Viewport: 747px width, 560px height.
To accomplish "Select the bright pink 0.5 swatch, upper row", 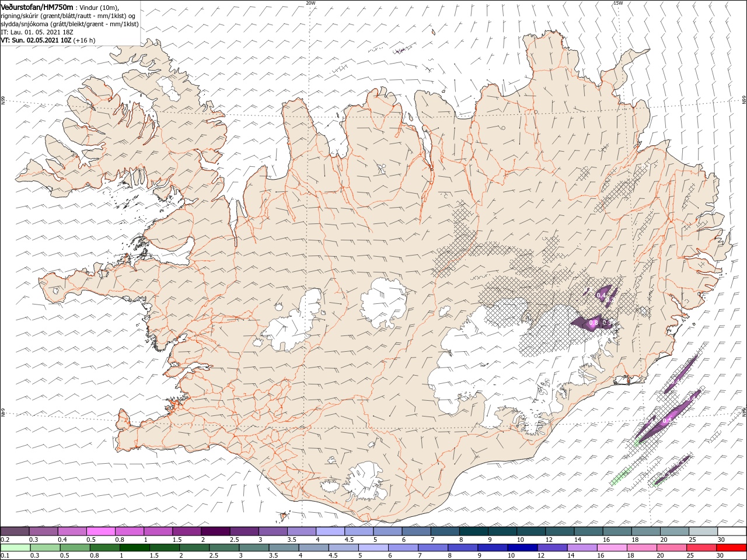I will pyautogui.click(x=100, y=531).
